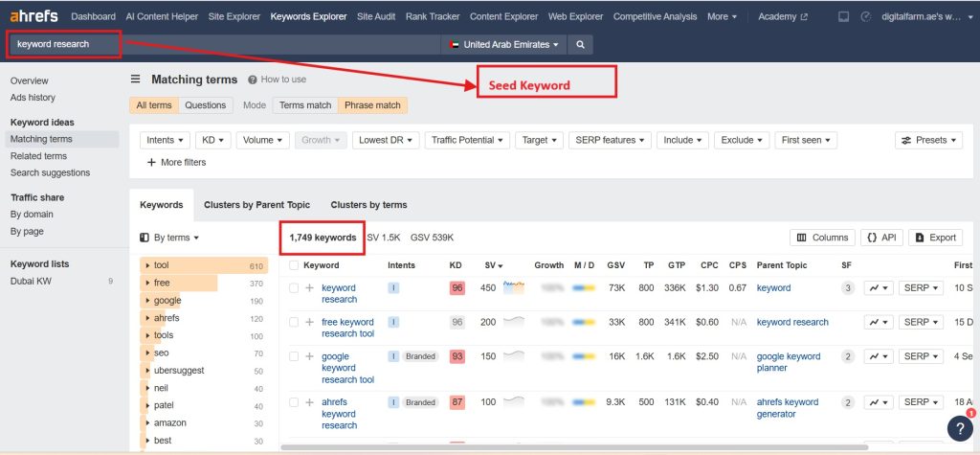Click the Ahrefs logo
The width and height of the screenshot is (980, 455).
tap(33, 16)
